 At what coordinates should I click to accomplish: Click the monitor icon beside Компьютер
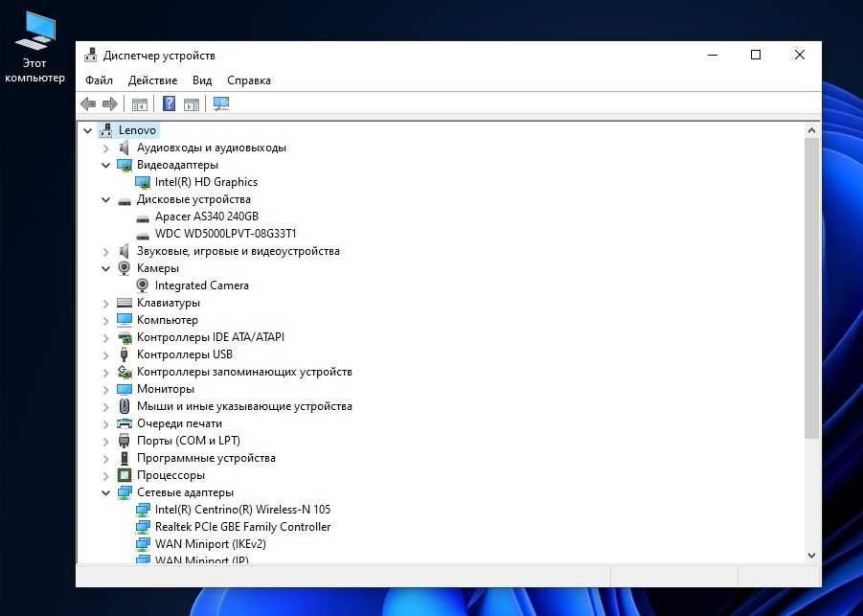[x=125, y=320]
